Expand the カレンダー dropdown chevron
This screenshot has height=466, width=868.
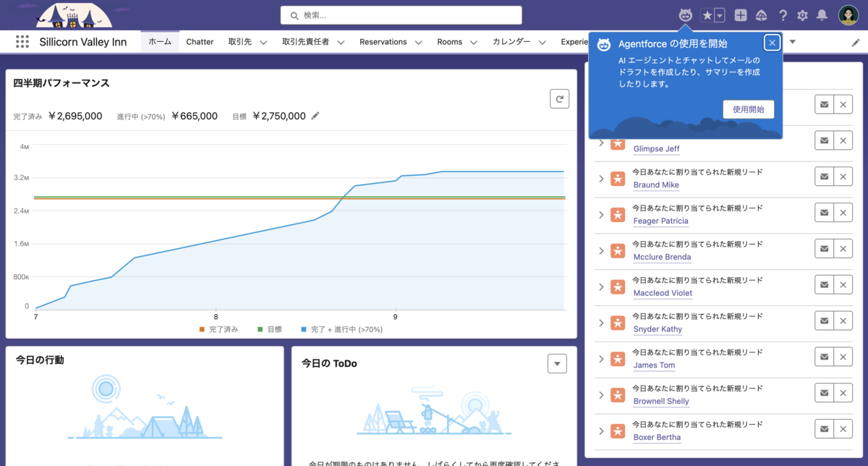click(543, 43)
